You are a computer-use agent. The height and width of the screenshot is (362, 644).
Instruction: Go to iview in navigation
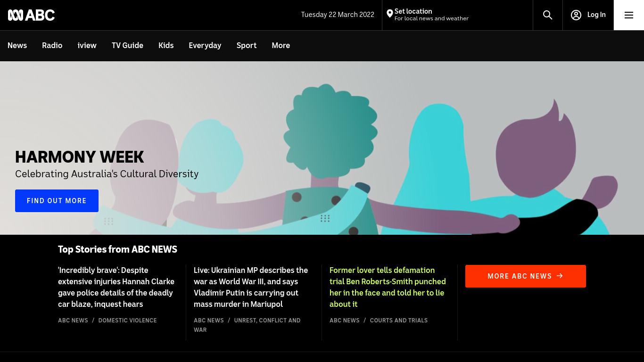[x=87, y=46]
